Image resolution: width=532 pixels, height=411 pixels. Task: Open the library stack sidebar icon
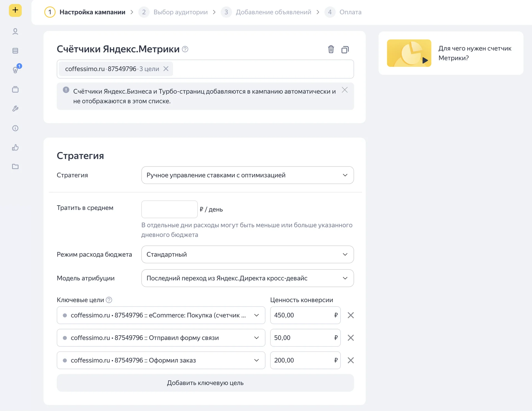pos(15,89)
